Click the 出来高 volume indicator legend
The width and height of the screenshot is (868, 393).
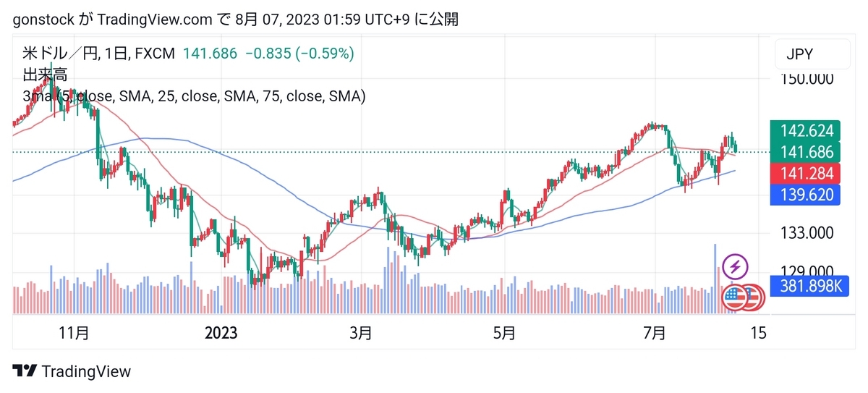(44, 75)
